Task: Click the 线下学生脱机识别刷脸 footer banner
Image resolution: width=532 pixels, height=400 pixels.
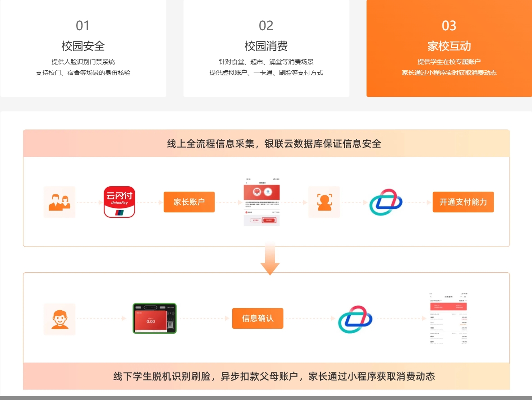Action: [x=274, y=377]
